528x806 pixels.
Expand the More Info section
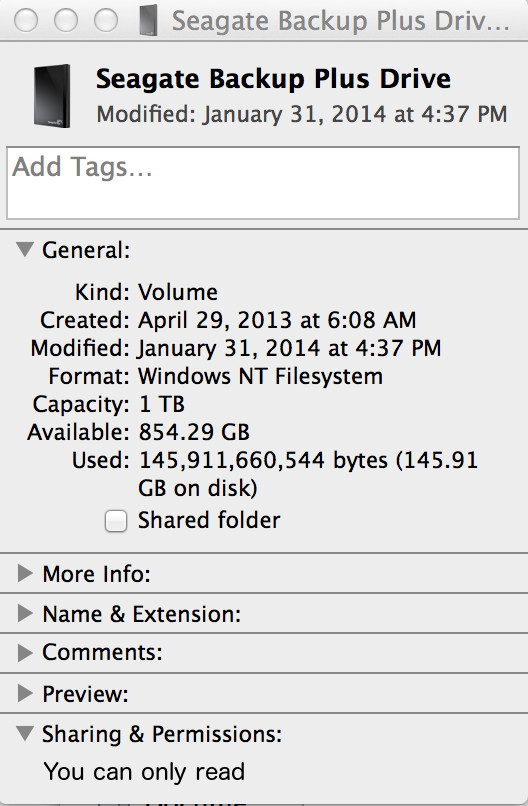[x=24, y=573]
